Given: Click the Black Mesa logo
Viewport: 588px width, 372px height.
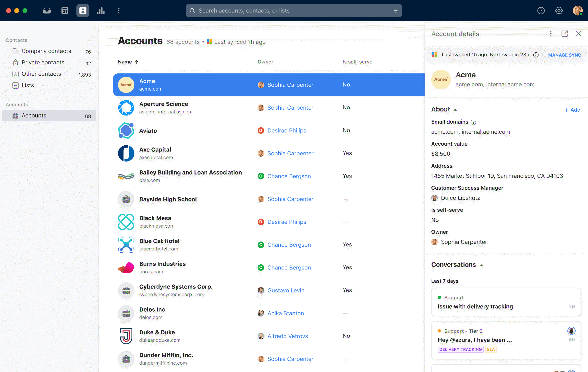Looking at the screenshot, I should point(126,222).
